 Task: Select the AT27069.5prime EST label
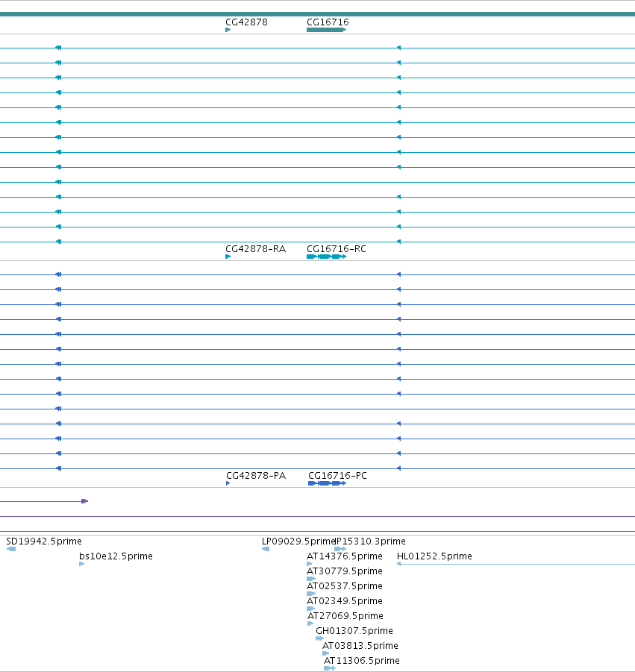click(x=345, y=616)
